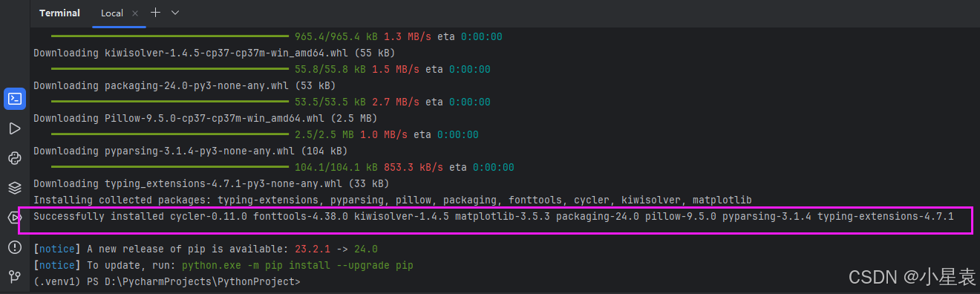Screen dimensions: 980x294
Task: Open the Run tool window icon
Action: [15, 128]
